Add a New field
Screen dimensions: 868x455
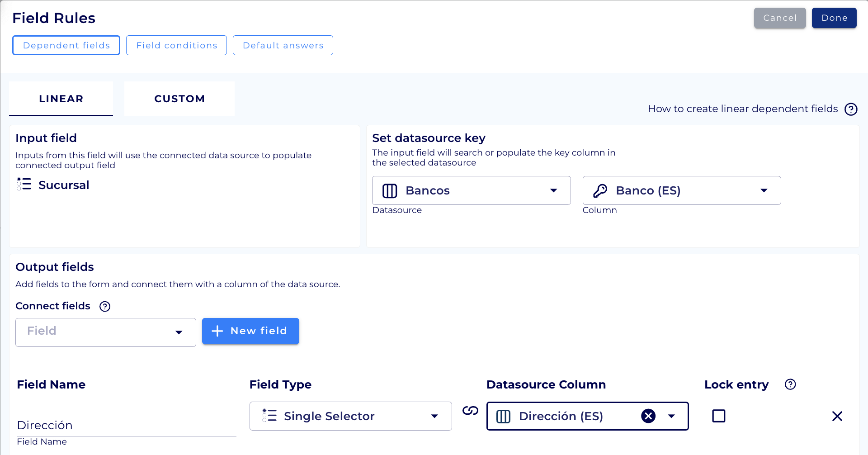coord(250,331)
